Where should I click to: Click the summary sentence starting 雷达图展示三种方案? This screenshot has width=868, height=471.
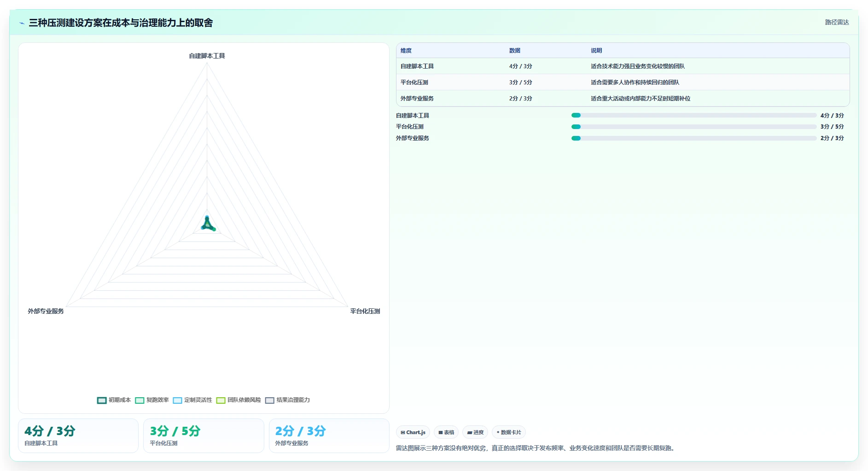[536, 448]
